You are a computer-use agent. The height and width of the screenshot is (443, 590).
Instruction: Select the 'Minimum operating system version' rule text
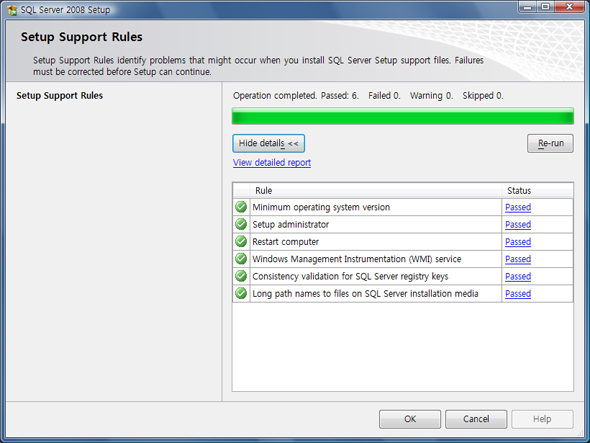(321, 207)
